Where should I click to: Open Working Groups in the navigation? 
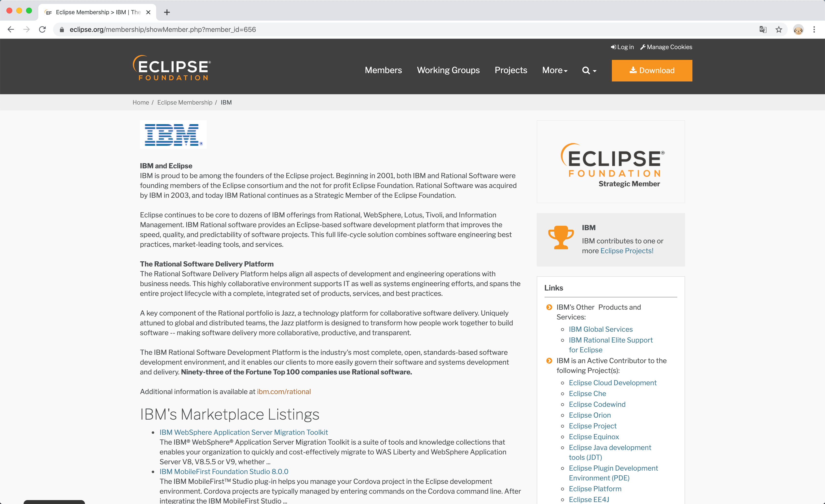[448, 70]
